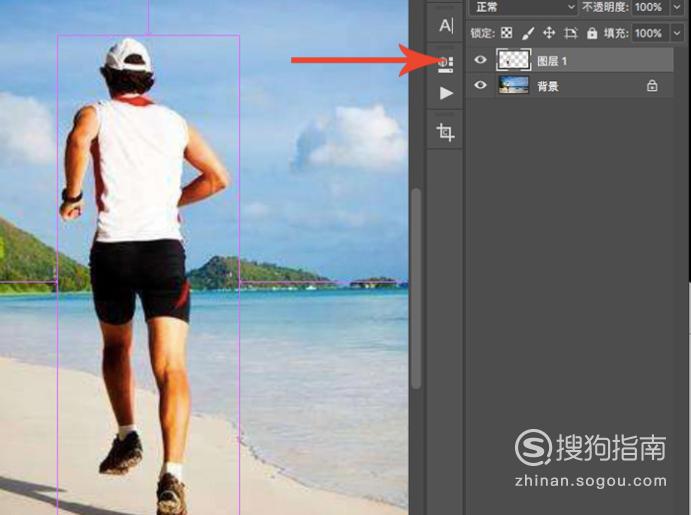Screen dimensions: 691x515
Task: Click the 背景 layer name
Action: pyautogui.click(x=548, y=86)
